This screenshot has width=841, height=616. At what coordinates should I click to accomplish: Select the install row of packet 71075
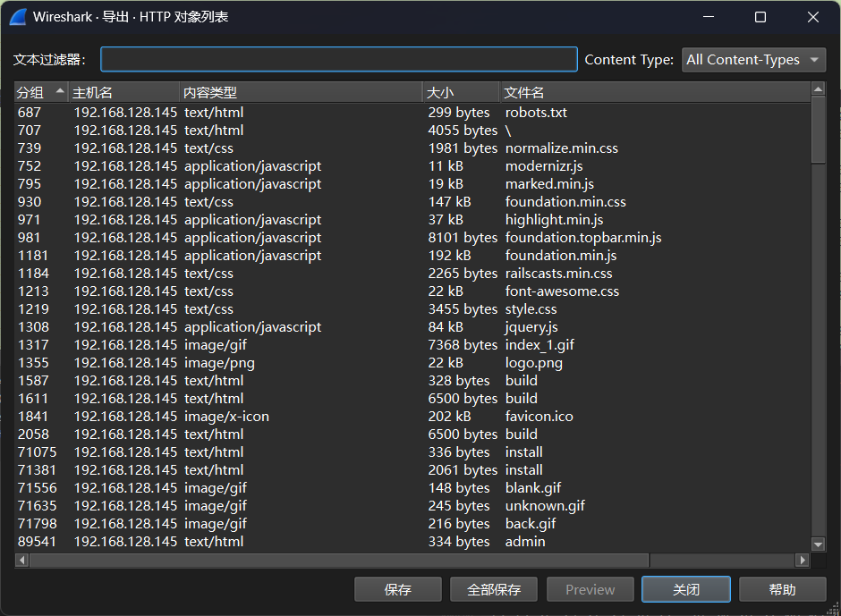(412, 452)
